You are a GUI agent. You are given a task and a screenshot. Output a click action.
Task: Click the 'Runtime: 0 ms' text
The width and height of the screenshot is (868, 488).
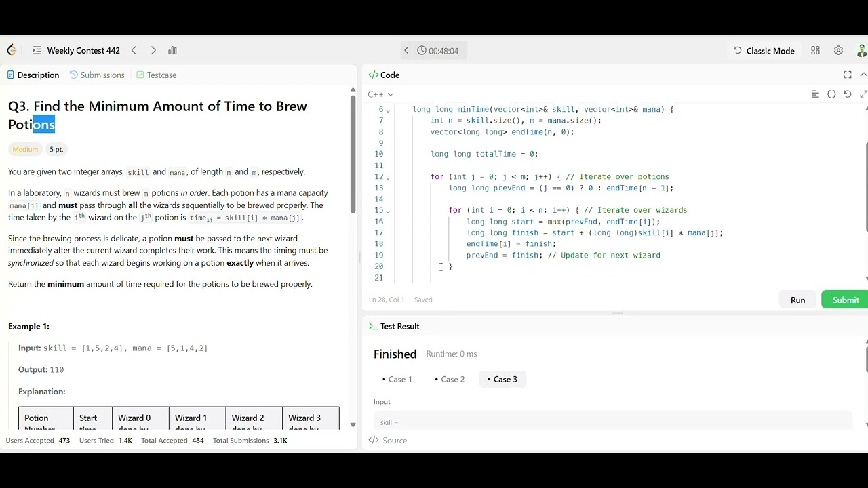[x=452, y=354]
